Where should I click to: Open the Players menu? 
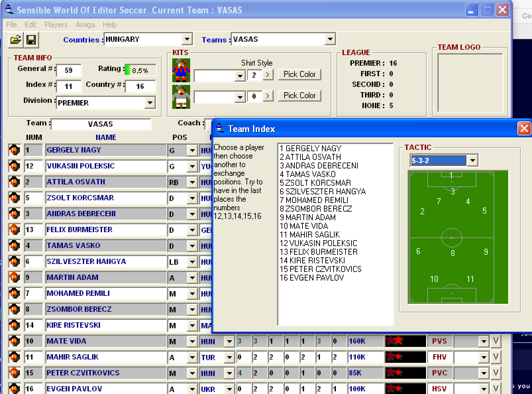pyautogui.click(x=56, y=25)
